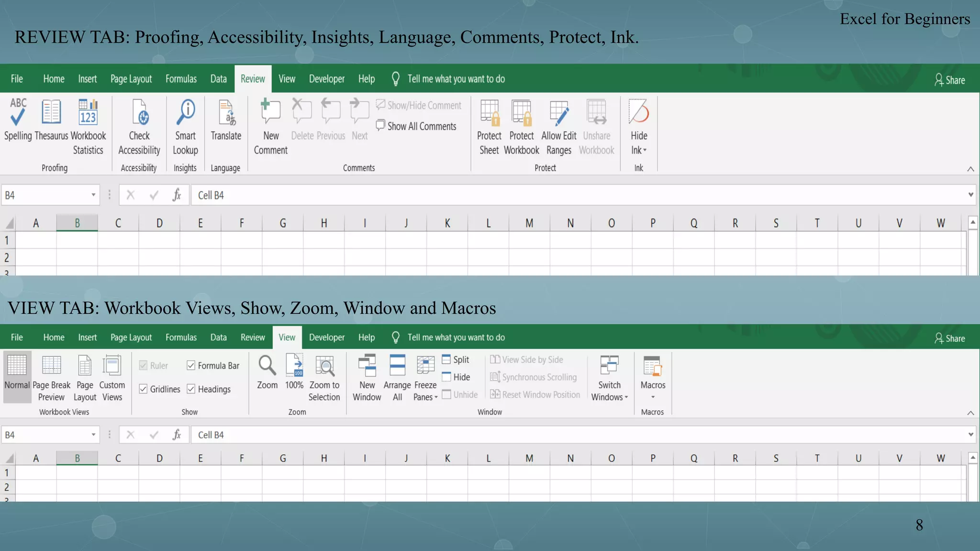Go to Previous comment
This screenshot has height=551, width=980.
point(331,120)
